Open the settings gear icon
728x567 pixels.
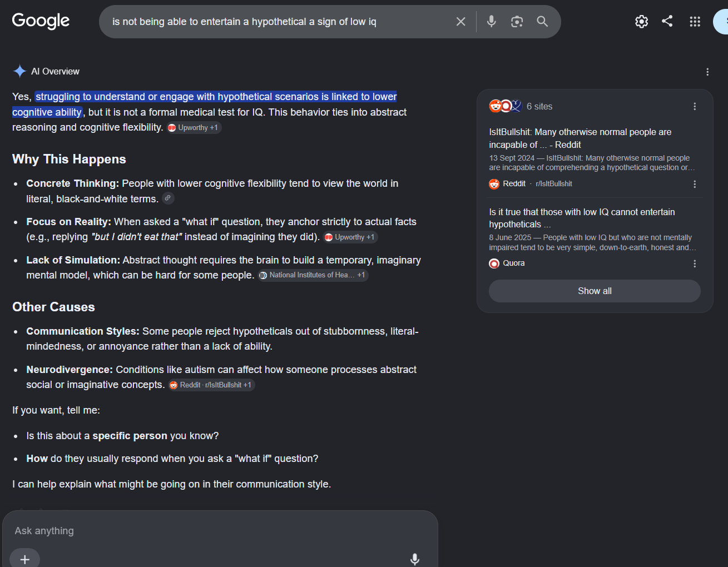(x=642, y=22)
